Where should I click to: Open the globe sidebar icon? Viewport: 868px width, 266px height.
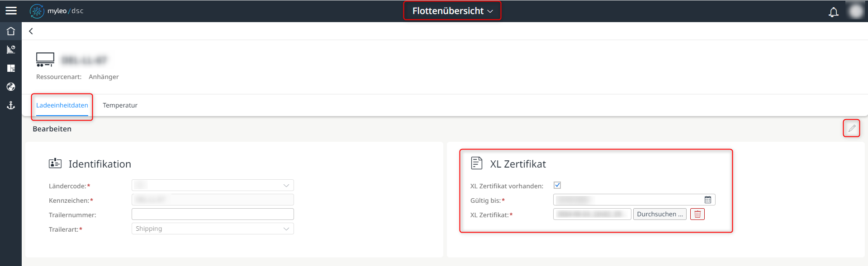11,87
